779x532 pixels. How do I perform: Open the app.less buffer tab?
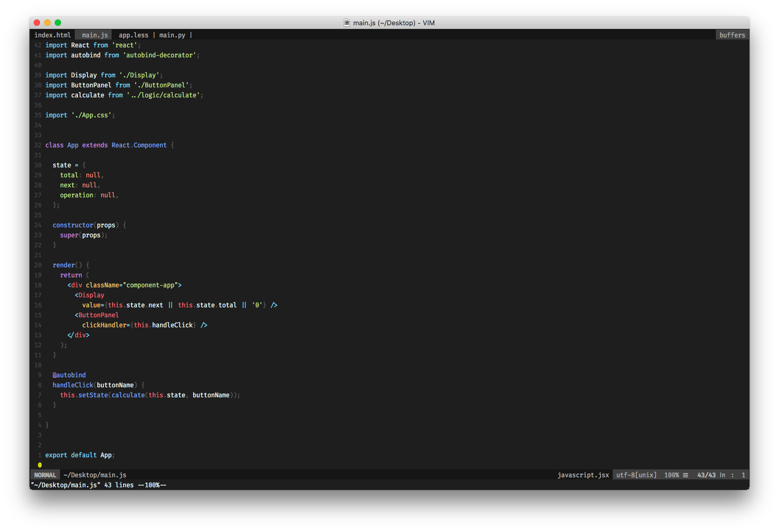134,35
